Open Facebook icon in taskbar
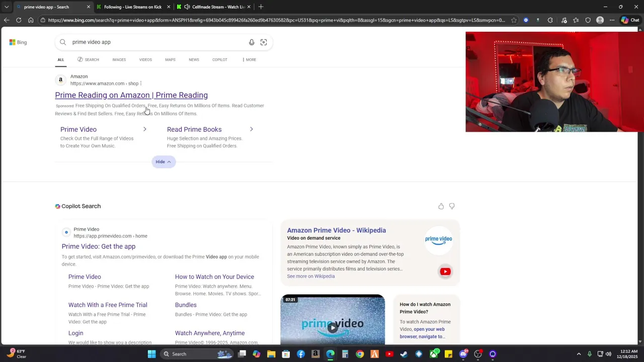 point(301,354)
